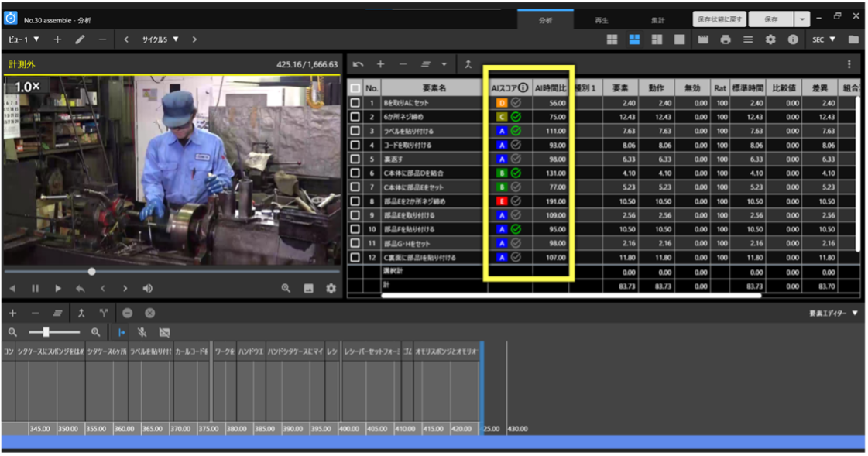Click the print icon in top toolbar
This screenshot has height=456, width=868.
[726, 39]
